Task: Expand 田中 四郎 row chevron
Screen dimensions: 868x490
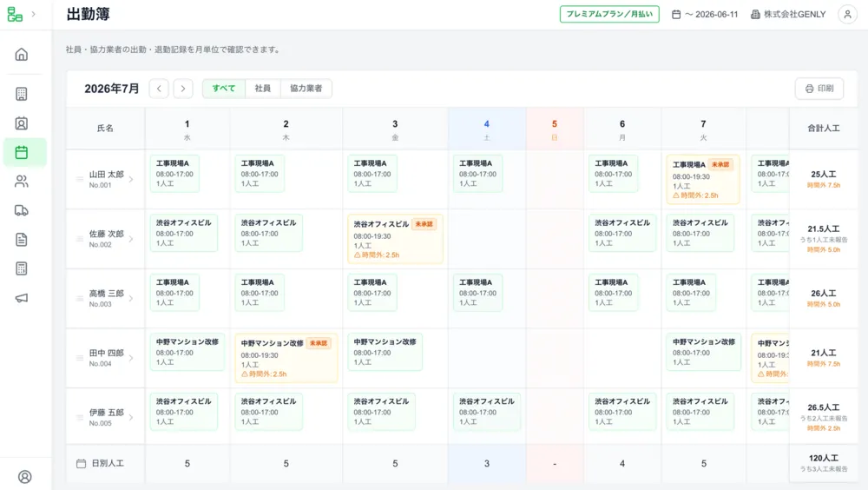Action: point(131,358)
